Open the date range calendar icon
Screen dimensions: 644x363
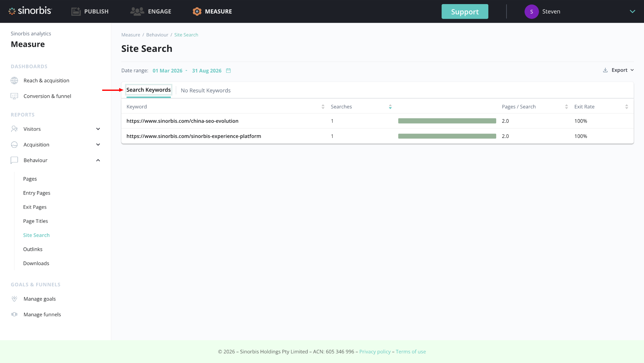[229, 71]
